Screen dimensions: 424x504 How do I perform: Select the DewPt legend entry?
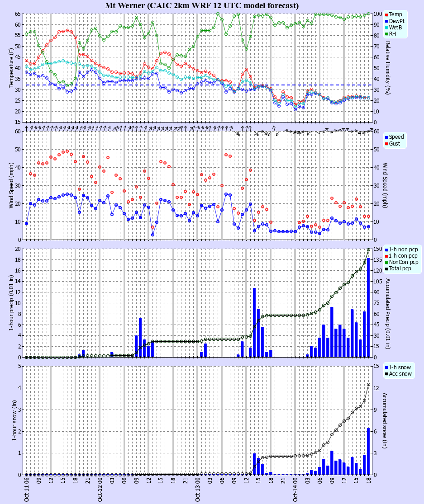coord(395,21)
